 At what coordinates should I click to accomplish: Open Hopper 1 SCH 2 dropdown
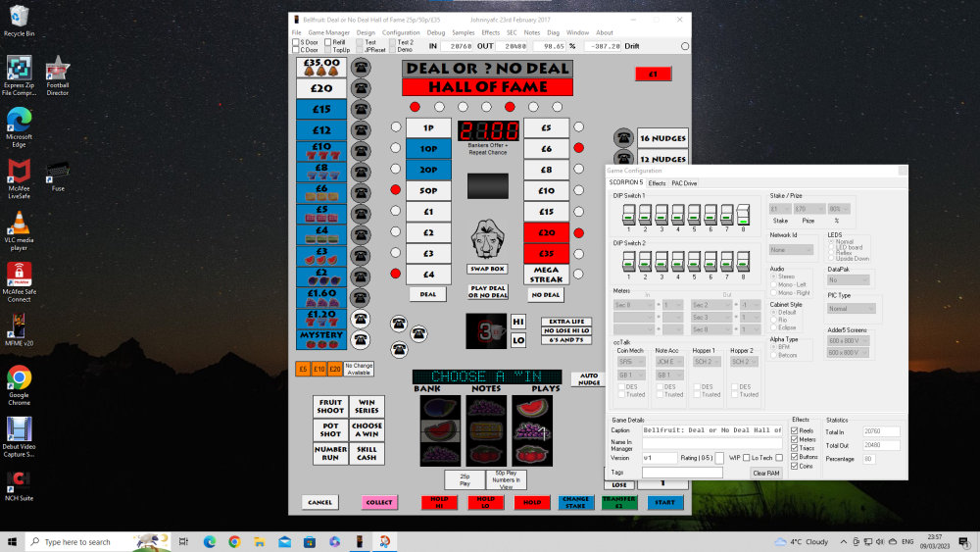[707, 362]
